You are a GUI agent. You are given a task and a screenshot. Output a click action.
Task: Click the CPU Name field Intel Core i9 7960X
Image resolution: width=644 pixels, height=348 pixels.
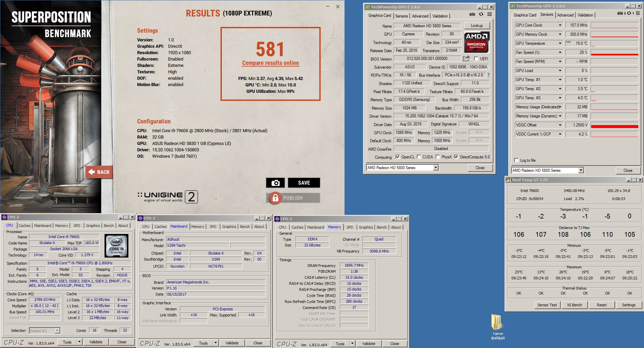click(x=64, y=237)
